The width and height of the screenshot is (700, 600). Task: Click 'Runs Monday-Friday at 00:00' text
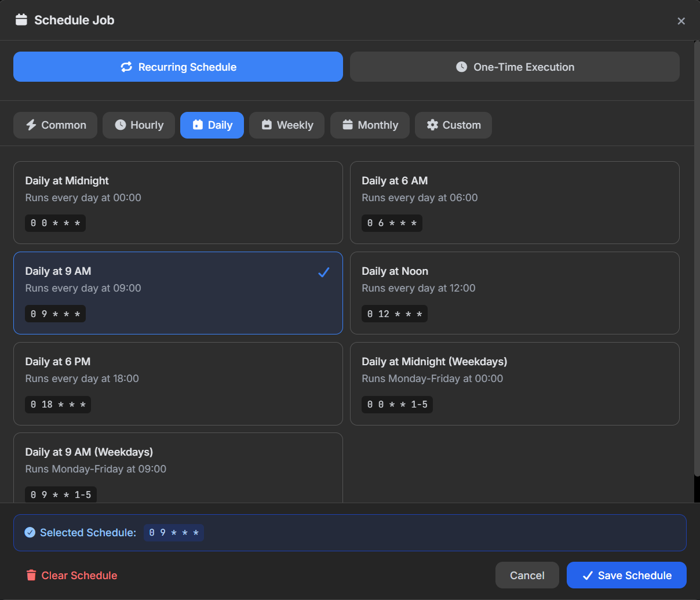[432, 379]
